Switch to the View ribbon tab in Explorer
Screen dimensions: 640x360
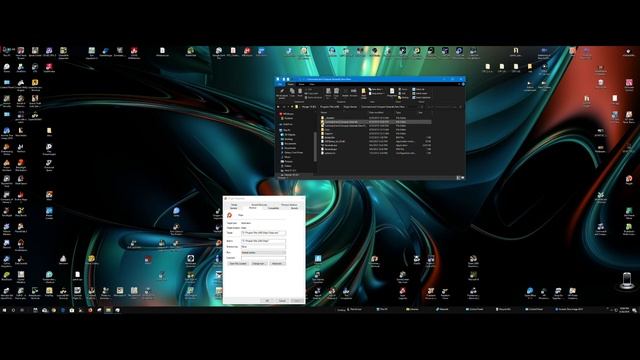(312, 84)
